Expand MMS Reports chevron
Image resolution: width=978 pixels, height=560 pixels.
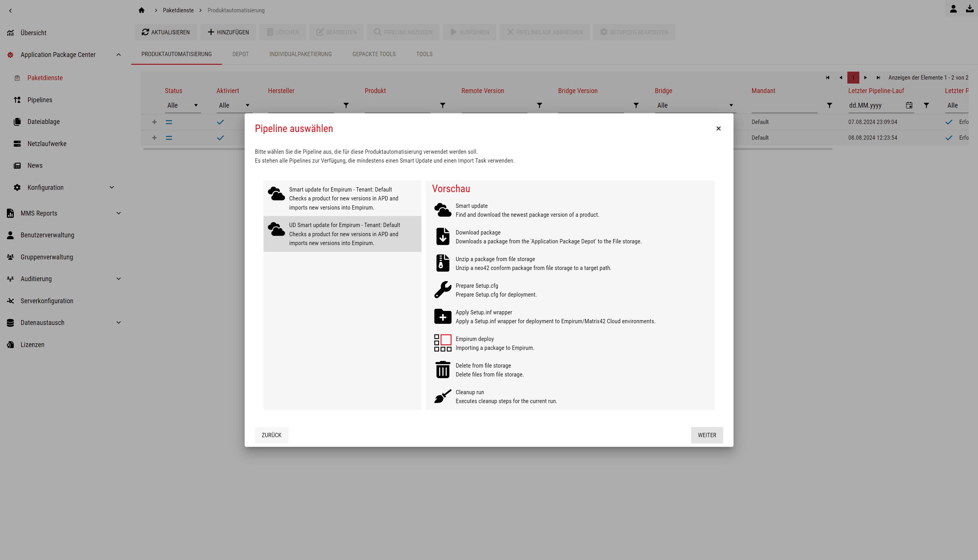click(x=119, y=213)
